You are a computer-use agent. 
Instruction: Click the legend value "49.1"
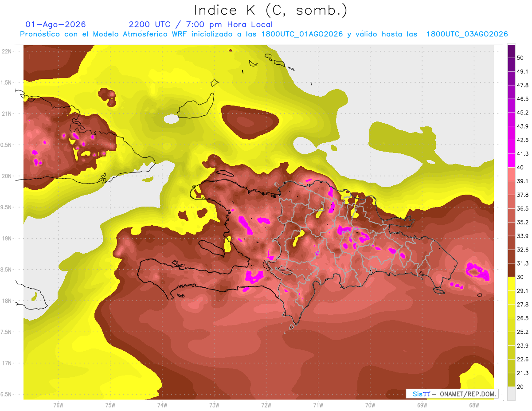522,71
